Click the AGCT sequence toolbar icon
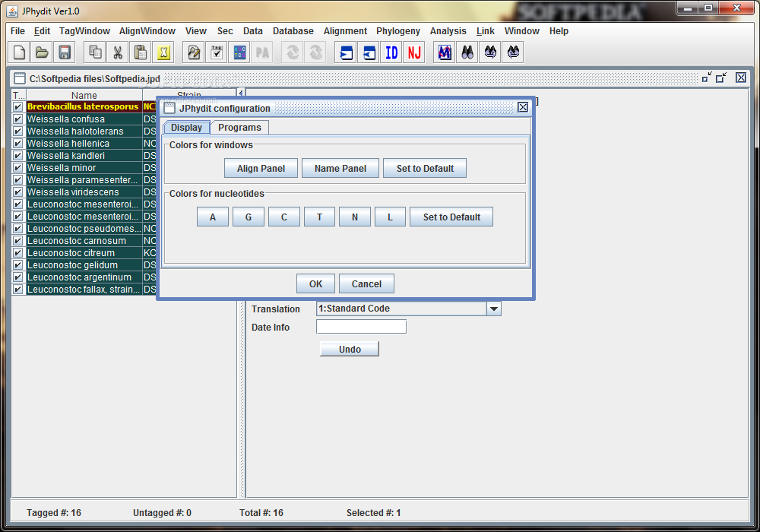 (239, 52)
